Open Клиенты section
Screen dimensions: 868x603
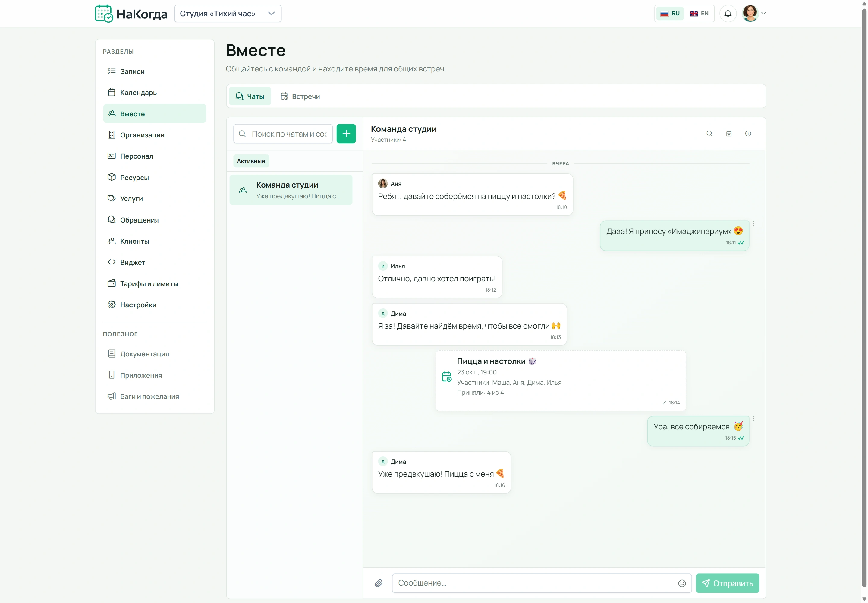point(155,241)
